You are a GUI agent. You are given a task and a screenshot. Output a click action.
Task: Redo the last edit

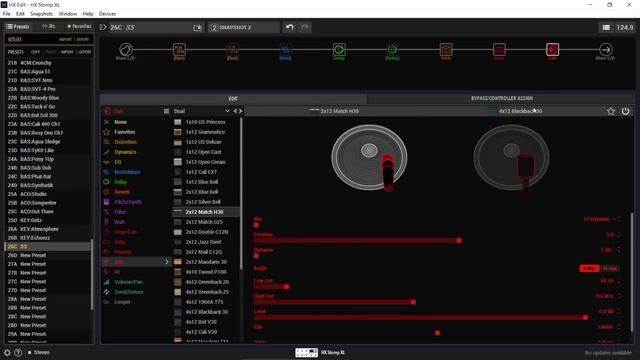pos(305,27)
